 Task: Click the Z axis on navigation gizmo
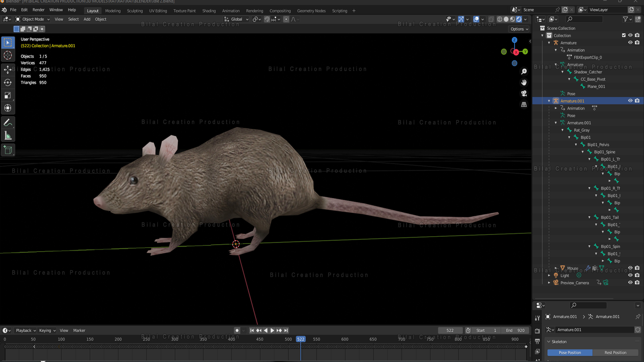pos(514,40)
